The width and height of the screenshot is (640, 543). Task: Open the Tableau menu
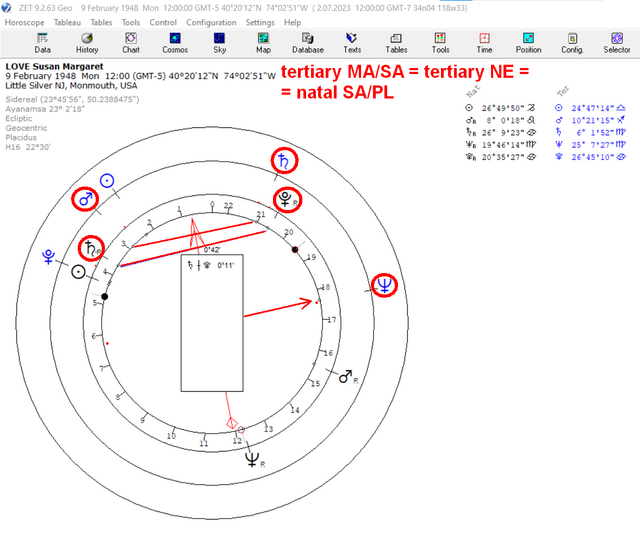[67, 22]
